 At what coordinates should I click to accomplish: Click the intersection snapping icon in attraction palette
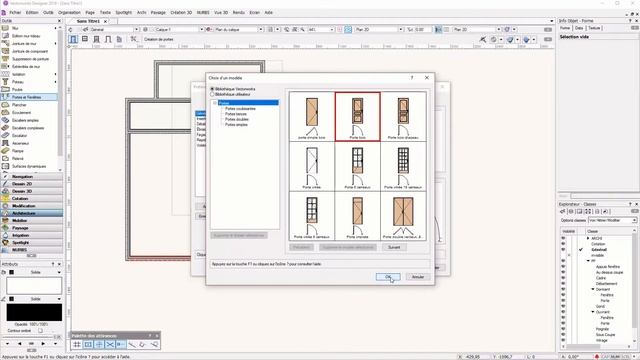pyautogui.click(x=110, y=345)
